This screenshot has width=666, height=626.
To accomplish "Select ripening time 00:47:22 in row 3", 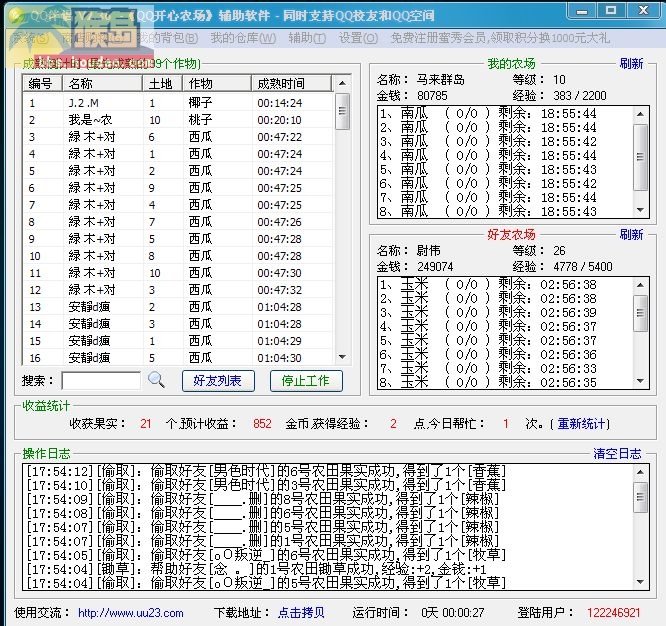I will coord(279,137).
